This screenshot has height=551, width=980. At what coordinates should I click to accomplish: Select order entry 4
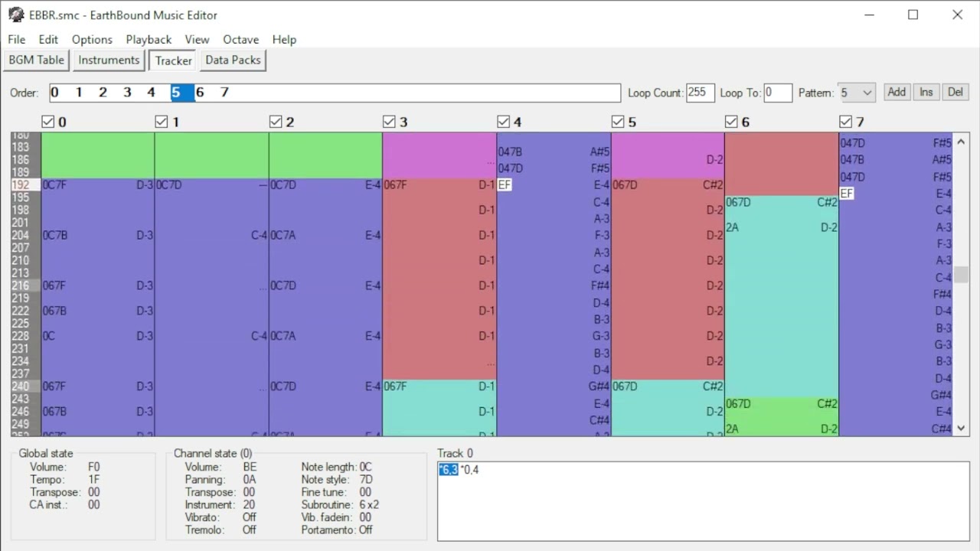pyautogui.click(x=151, y=93)
